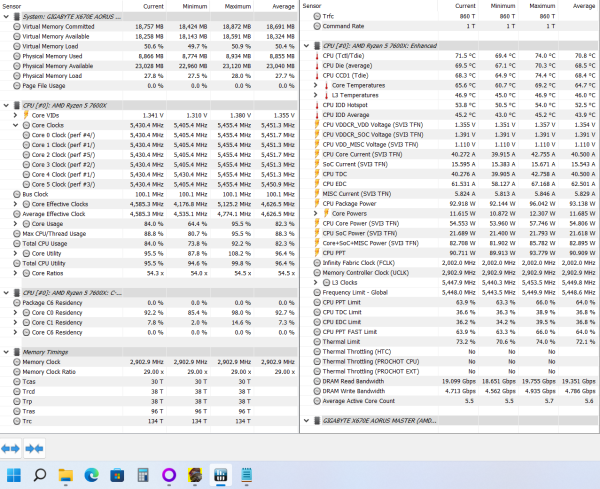The image size is (600, 489).
Task: Open File Explorer from the taskbar
Action: [65, 475]
